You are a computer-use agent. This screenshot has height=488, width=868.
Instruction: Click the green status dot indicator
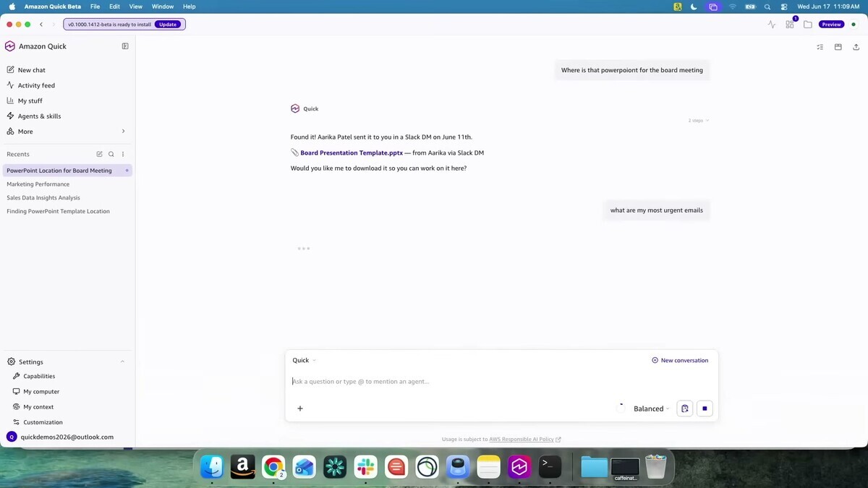pos(854,25)
